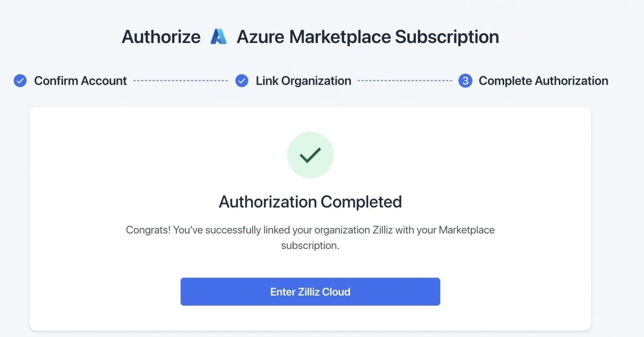
Task: Click the green success checkmark circle
Action: pyautogui.click(x=310, y=155)
